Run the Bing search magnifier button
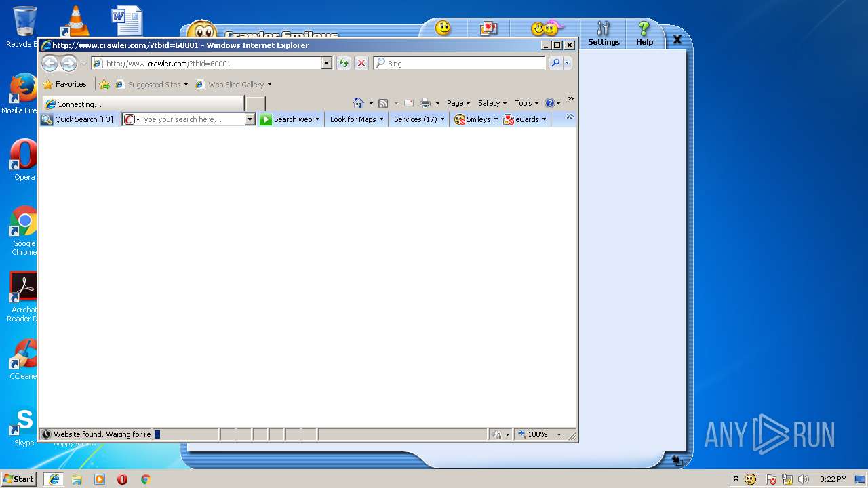 tap(555, 63)
